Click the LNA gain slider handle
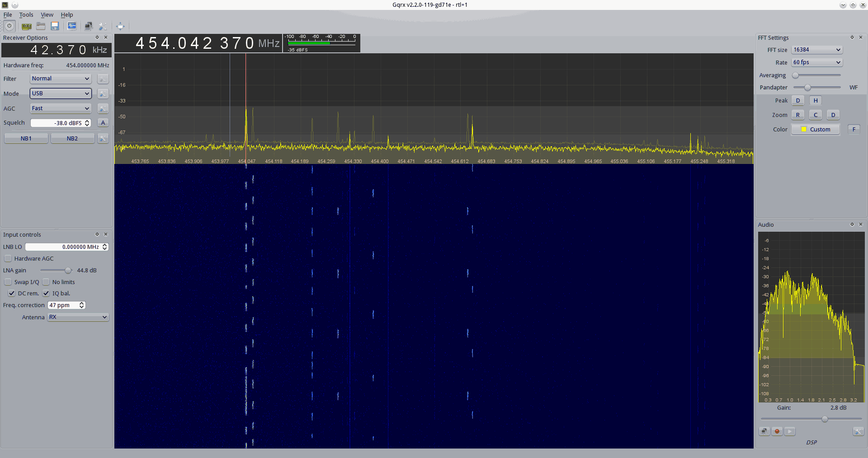 (68, 271)
